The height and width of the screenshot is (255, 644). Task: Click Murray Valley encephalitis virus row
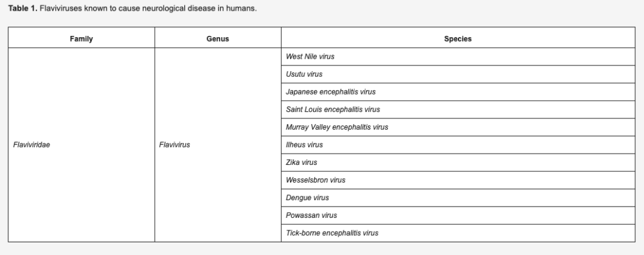458,127
